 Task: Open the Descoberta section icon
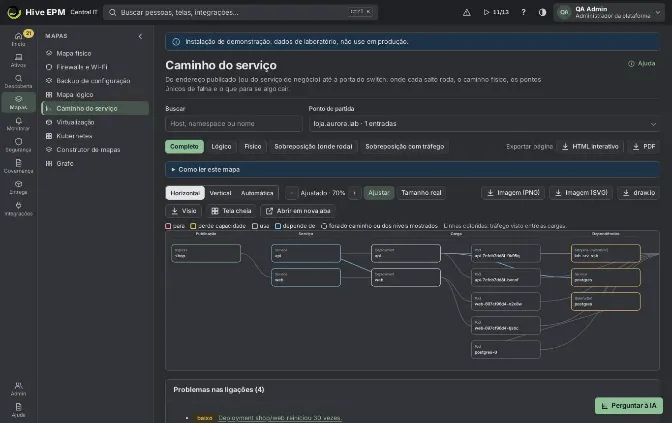18,78
